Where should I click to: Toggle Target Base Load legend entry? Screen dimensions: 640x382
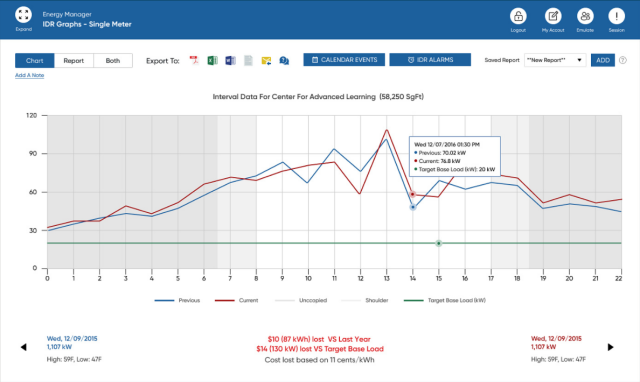[x=445, y=300]
